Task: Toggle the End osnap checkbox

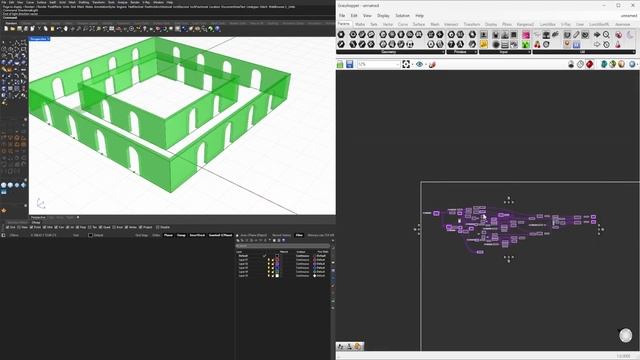Action: (7, 227)
